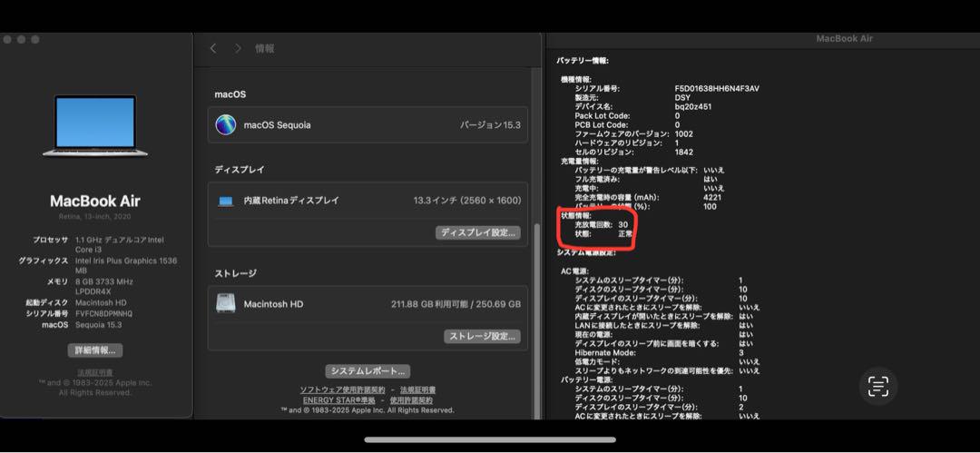
Task: Click スリープよりもネットワークの到達可能性を優先 row
Action: pyautogui.click(x=667, y=371)
